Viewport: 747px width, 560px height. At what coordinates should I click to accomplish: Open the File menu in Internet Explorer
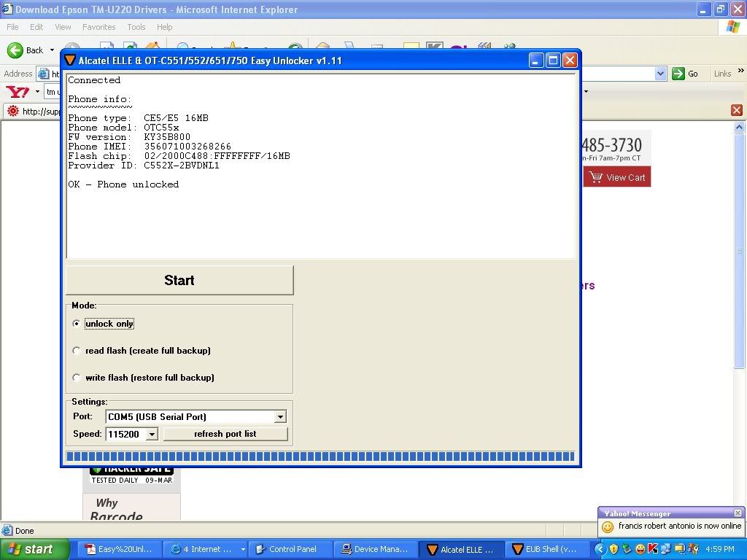point(12,27)
